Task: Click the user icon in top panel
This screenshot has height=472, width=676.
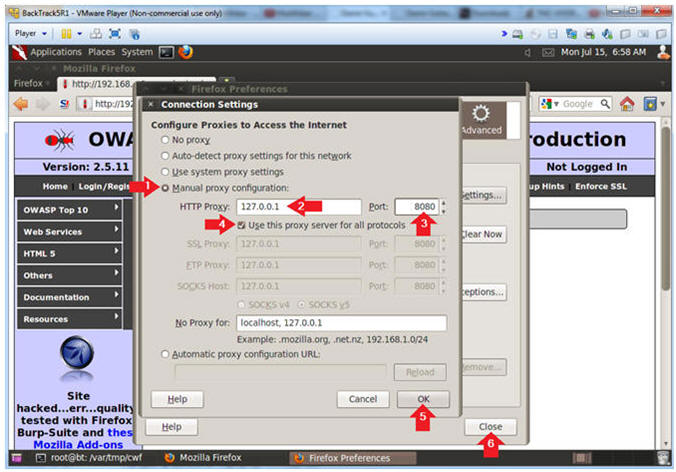Action: coord(663,52)
